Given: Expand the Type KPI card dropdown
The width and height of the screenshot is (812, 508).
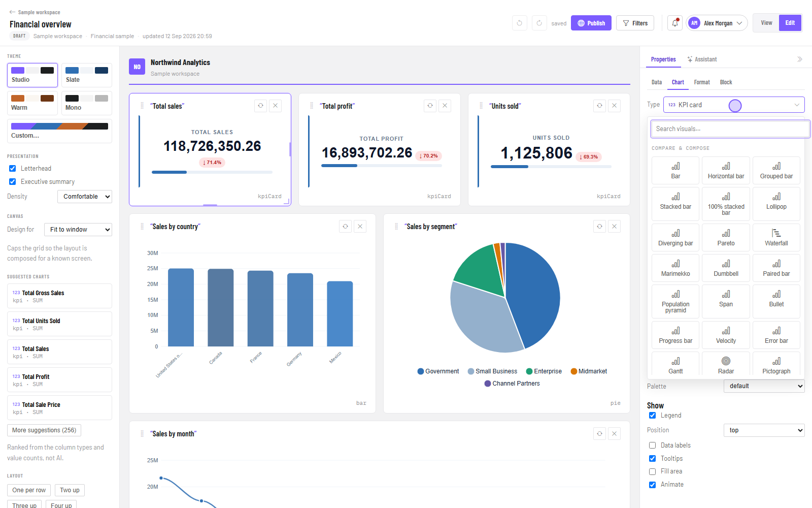Looking at the screenshot, I should (734, 105).
